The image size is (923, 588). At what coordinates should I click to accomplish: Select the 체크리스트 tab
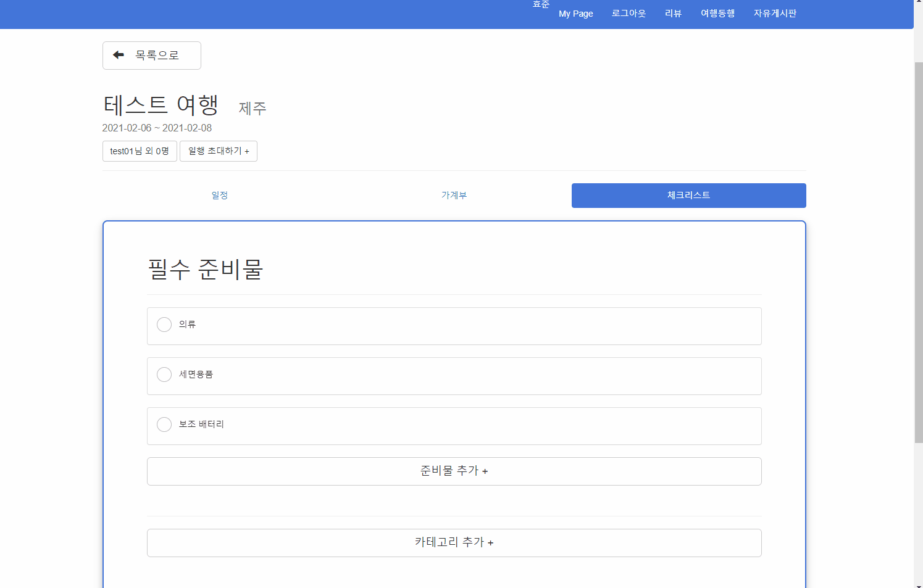[x=689, y=196]
